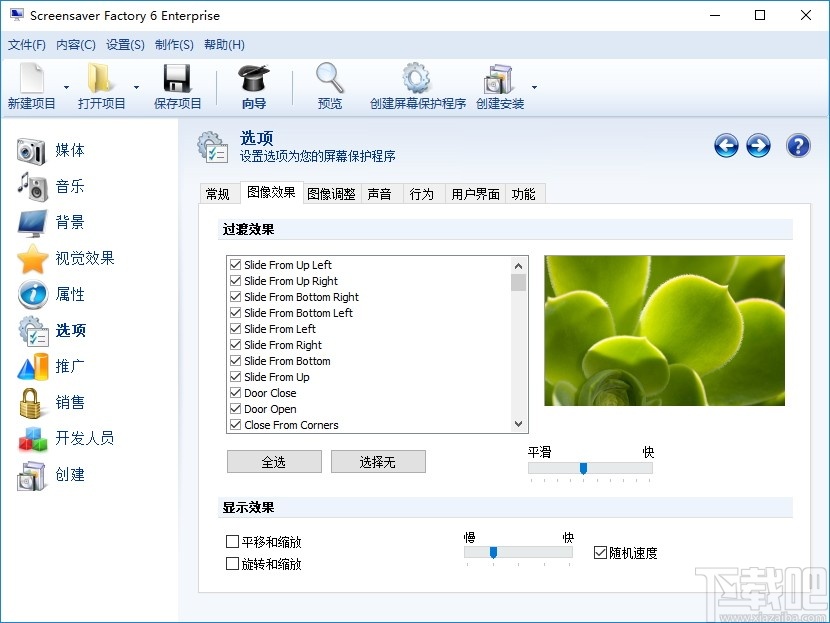The height and width of the screenshot is (623, 830).
Task: Expand the 打开项目 dropdown arrow
Action: click(x=137, y=87)
